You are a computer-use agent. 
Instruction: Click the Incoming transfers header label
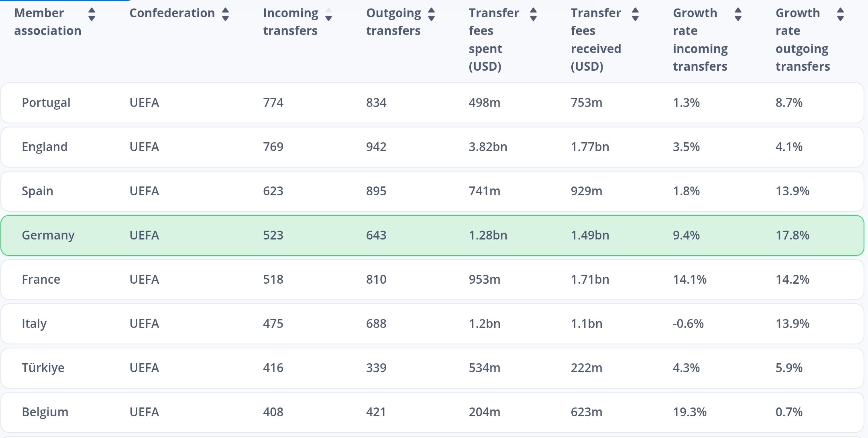290,22
